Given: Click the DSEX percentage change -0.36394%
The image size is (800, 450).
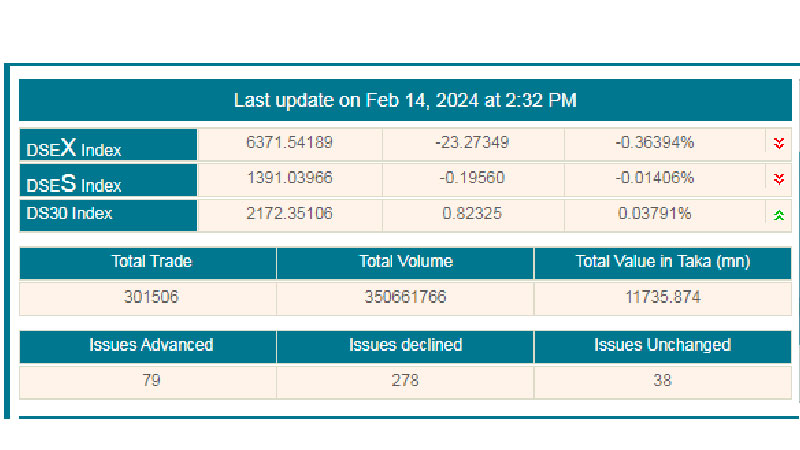Looking at the screenshot, I should click(x=655, y=143).
